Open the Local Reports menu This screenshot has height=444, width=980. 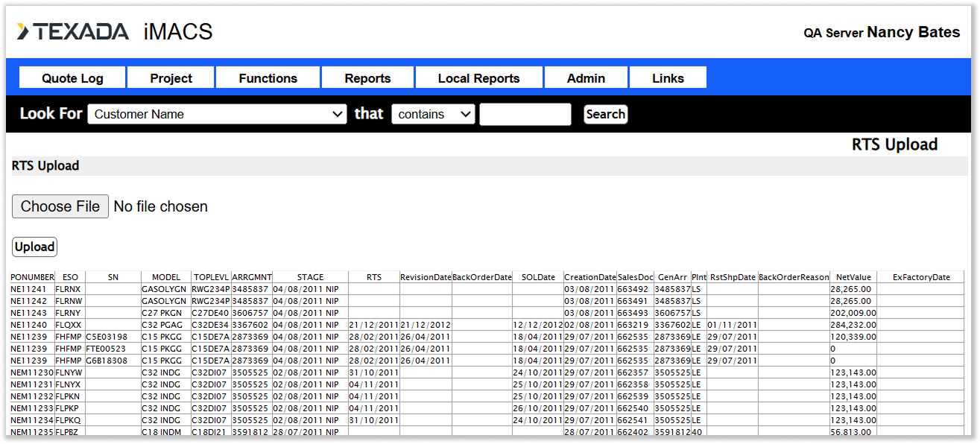coord(478,78)
